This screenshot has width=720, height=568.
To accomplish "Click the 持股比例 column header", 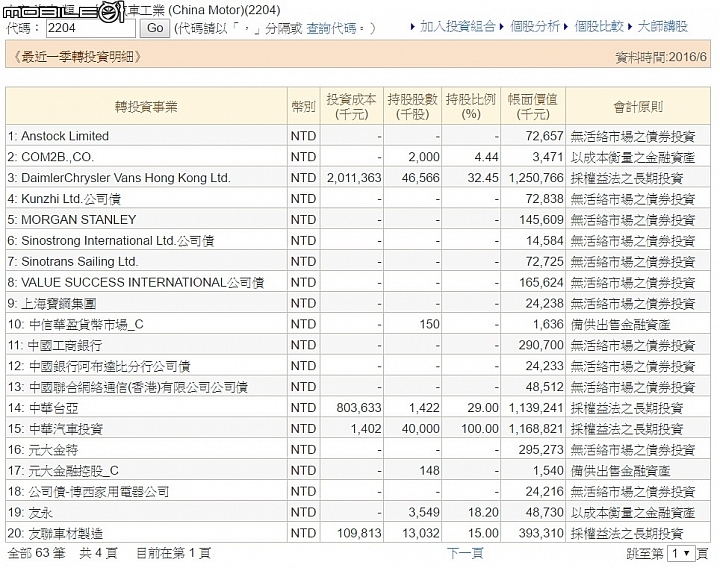I will [x=471, y=107].
